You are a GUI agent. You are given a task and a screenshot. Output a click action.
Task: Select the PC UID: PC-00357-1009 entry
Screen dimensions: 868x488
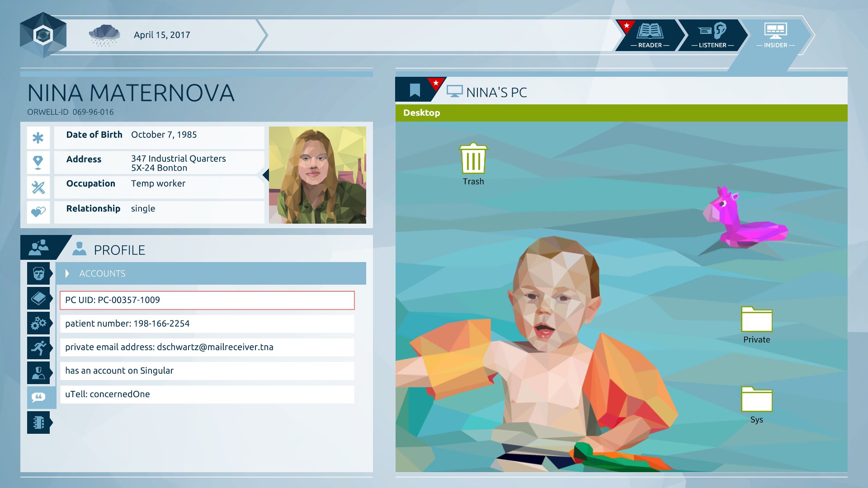tap(207, 300)
